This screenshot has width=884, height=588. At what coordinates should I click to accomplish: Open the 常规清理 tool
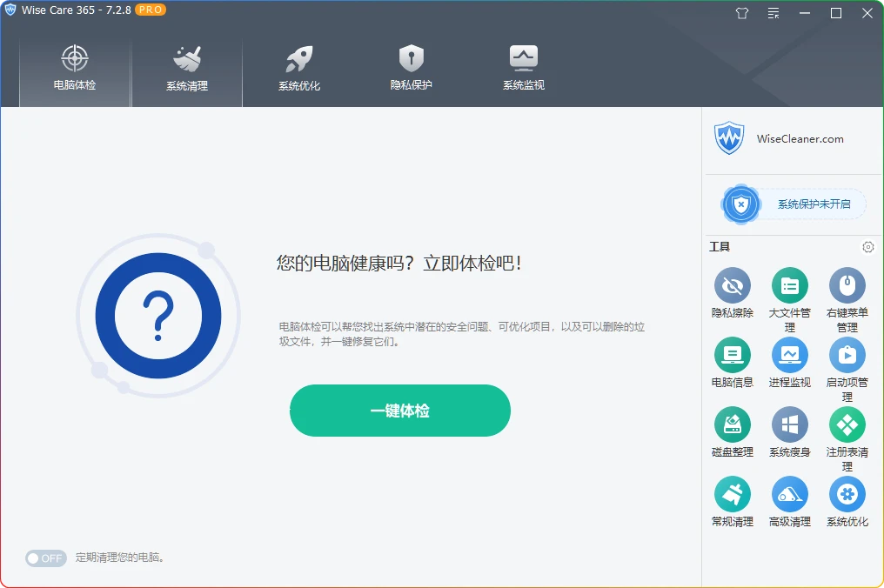click(733, 503)
